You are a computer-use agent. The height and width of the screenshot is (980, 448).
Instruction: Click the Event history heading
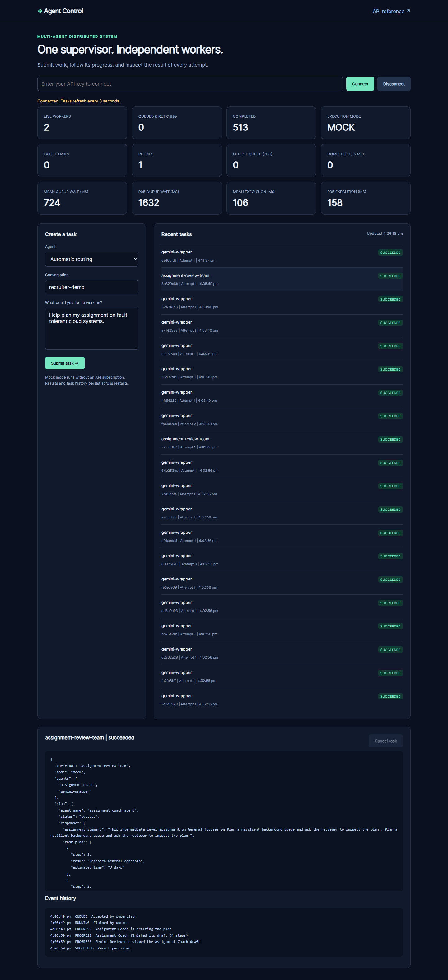coord(60,898)
